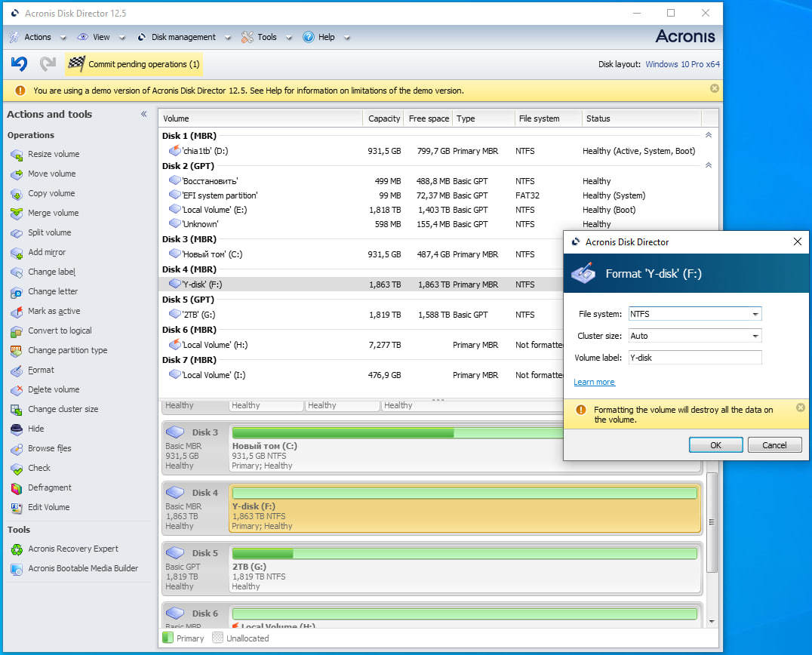Click the scroll-down arrow of the disk map
Screen dimensions: 812x655
(x=712, y=621)
